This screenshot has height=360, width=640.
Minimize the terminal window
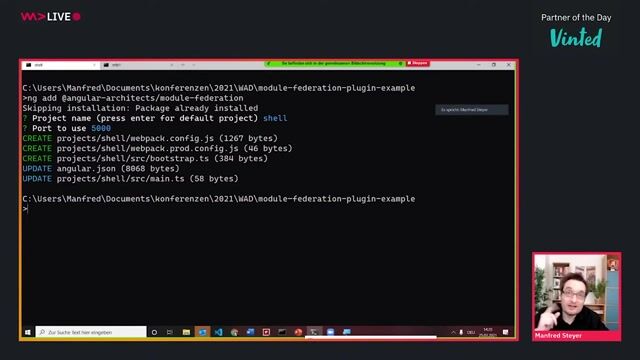click(x=478, y=64)
